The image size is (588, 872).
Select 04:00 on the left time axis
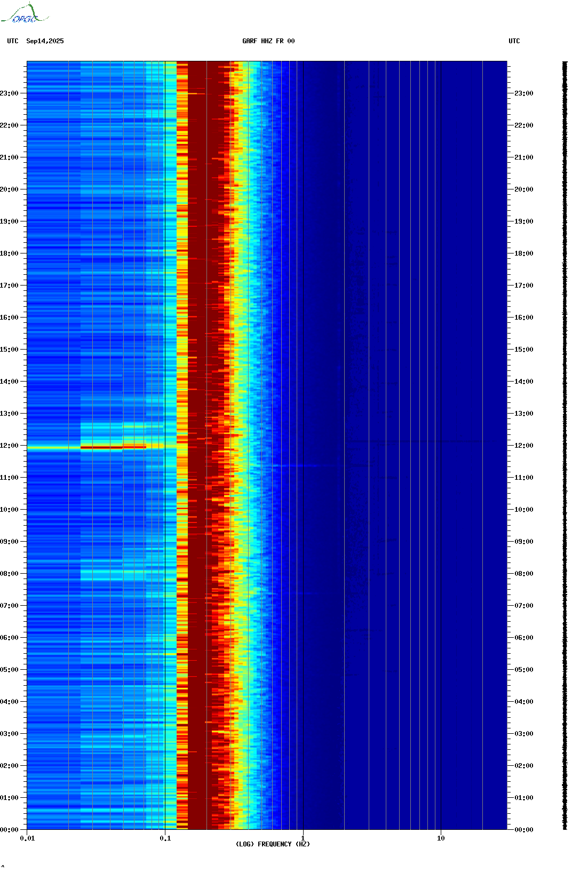click(9, 702)
